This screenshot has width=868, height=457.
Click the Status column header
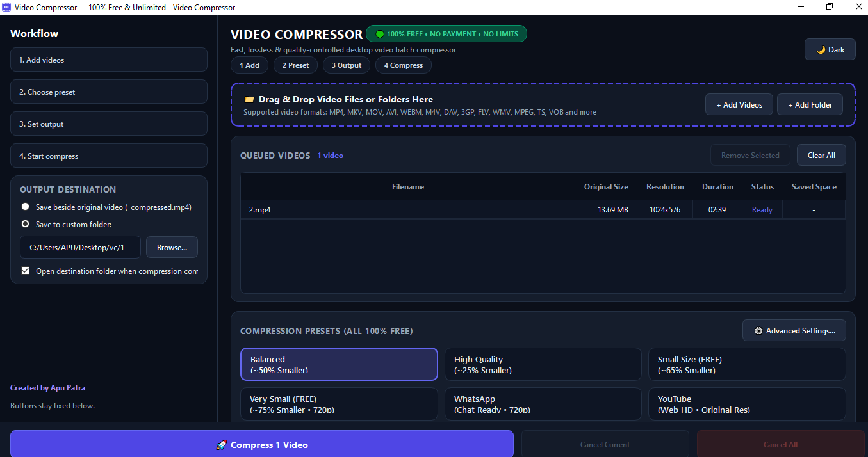point(762,187)
